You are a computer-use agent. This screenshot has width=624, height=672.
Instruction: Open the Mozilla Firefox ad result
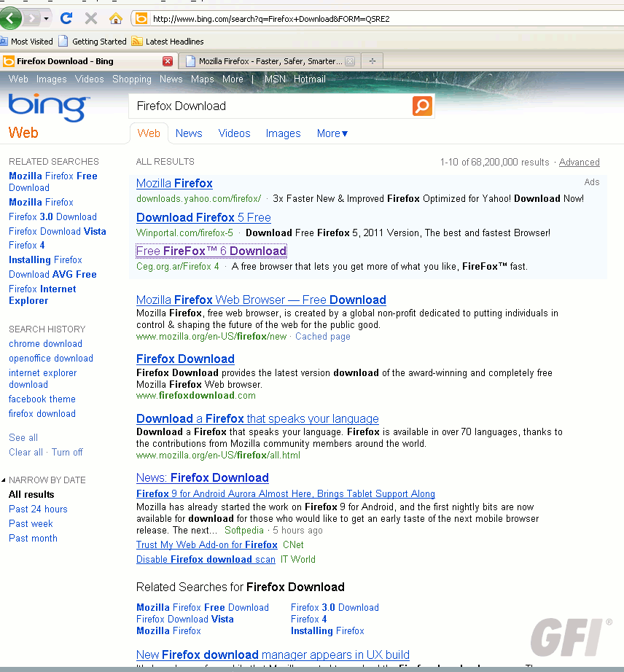(174, 184)
